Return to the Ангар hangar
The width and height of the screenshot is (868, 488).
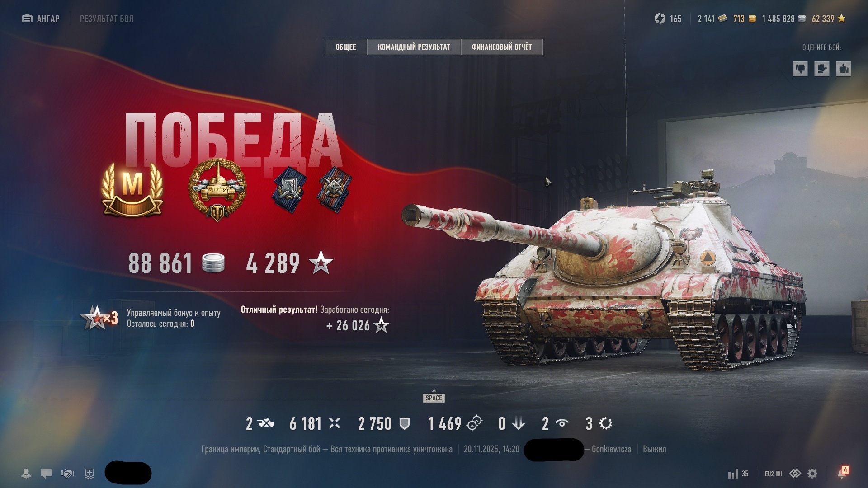(41, 19)
